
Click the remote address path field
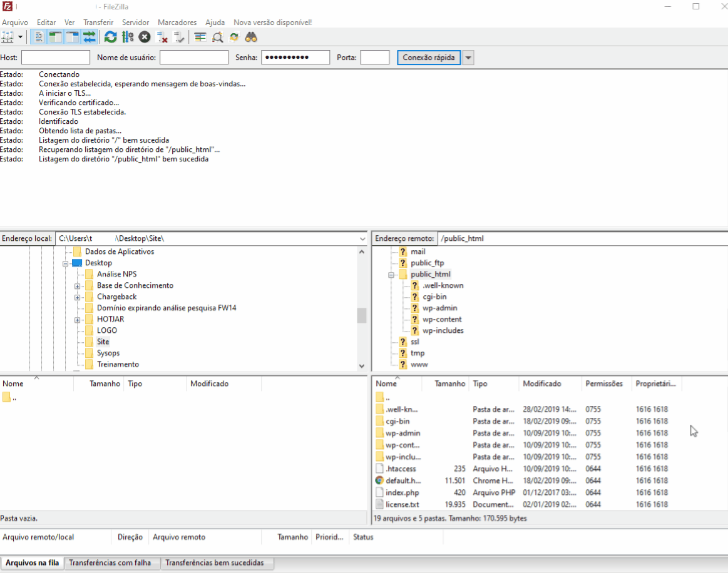pyautogui.click(x=583, y=238)
